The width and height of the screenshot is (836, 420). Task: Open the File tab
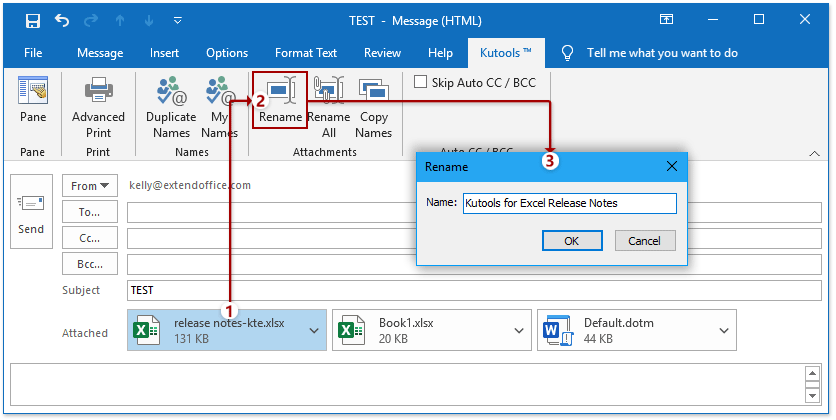pos(33,53)
